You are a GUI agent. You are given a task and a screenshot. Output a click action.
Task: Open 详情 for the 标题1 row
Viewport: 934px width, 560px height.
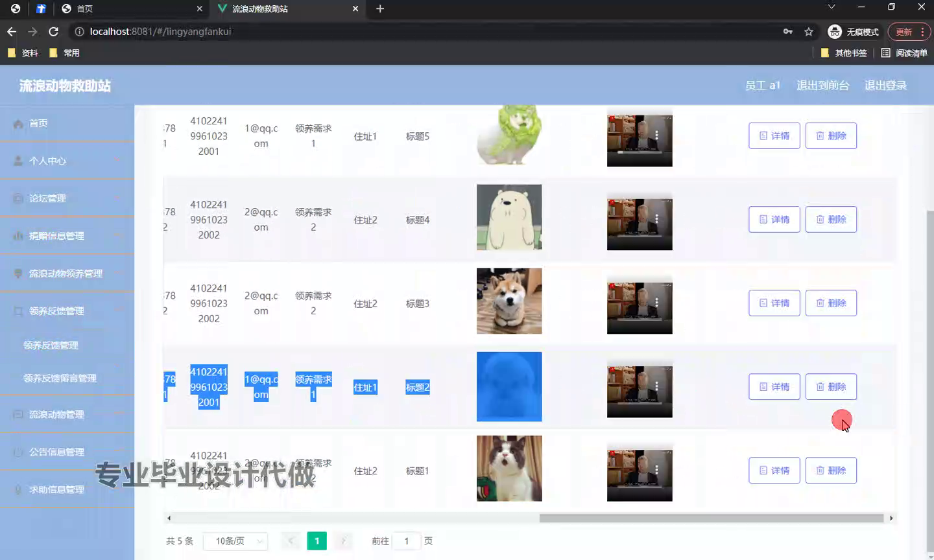point(774,470)
